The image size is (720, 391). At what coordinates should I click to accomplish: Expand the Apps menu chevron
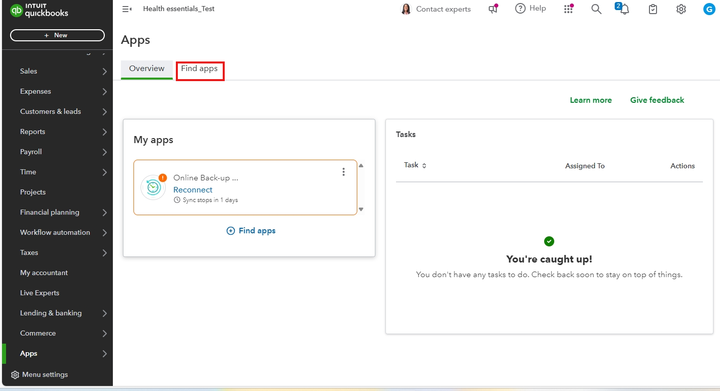pyautogui.click(x=104, y=354)
